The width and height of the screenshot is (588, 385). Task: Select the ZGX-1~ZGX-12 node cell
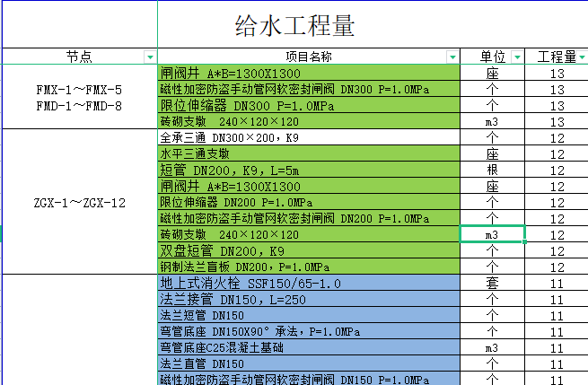tap(80, 202)
